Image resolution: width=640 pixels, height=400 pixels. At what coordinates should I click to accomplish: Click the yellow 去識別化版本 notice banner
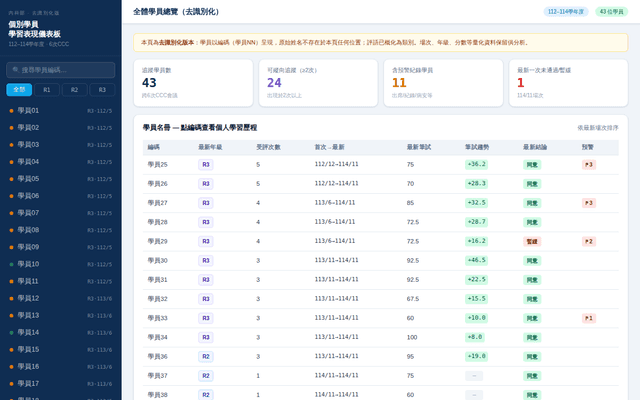(380, 42)
